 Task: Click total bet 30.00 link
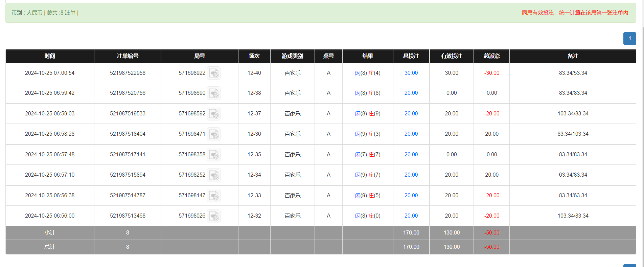(411, 73)
